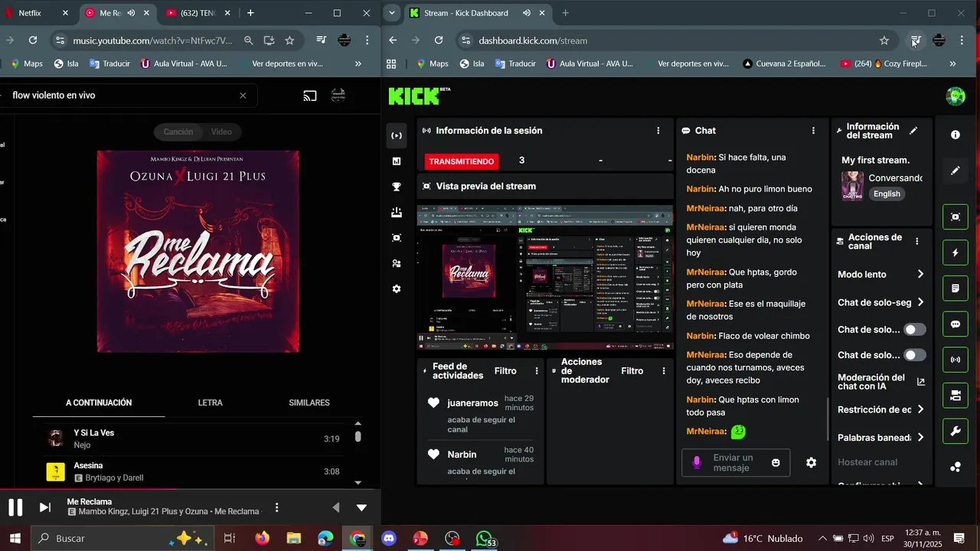Open emoji picker in chat message box
This screenshot has height=551, width=980.
pos(776,462)
